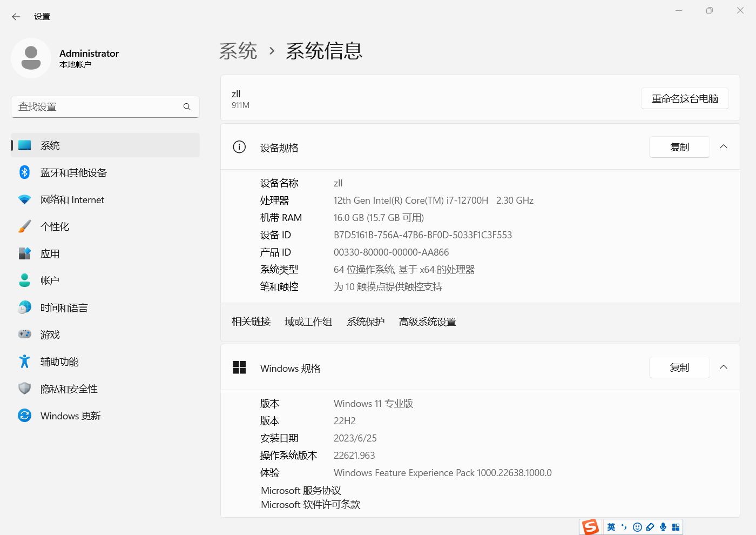
Task: Open the Sogou toolbox grid icon
Action: click(x=676, y=527)
